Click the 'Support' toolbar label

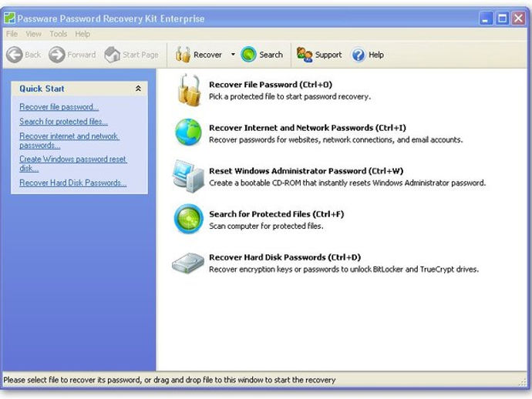coord(328,55)
